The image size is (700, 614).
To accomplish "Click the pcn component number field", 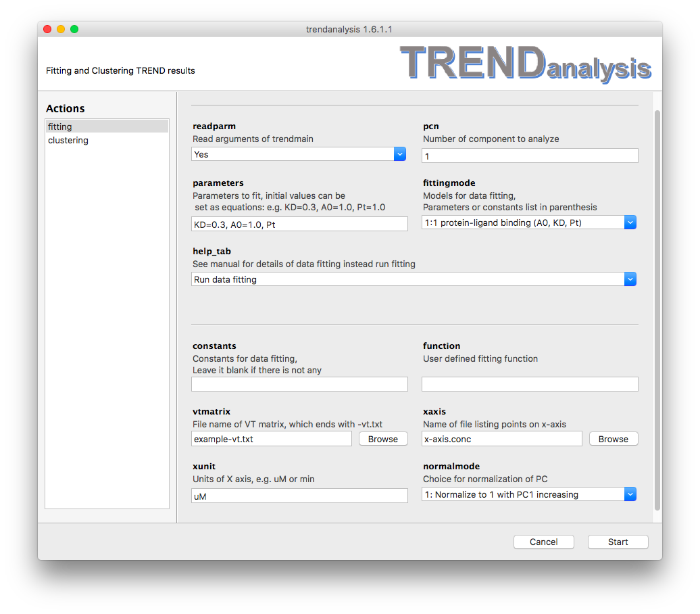I will click(x=530, y=156).
